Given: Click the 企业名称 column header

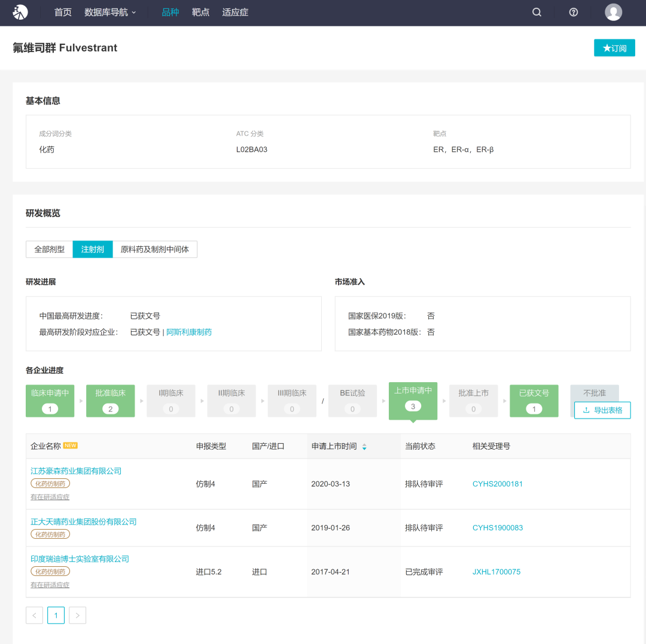Looking at the screenshot, I should pos(45,446).
